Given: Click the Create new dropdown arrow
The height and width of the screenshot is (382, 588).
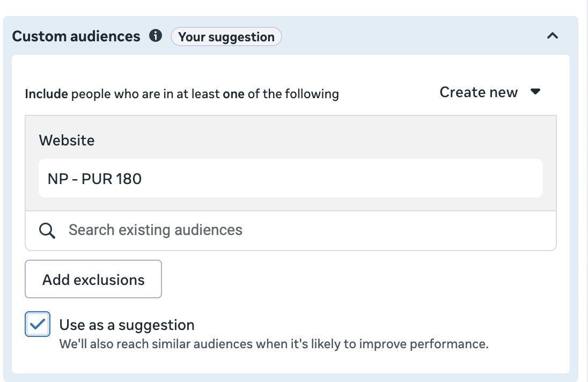Looking at the screenshot, I should coord(535,92).
